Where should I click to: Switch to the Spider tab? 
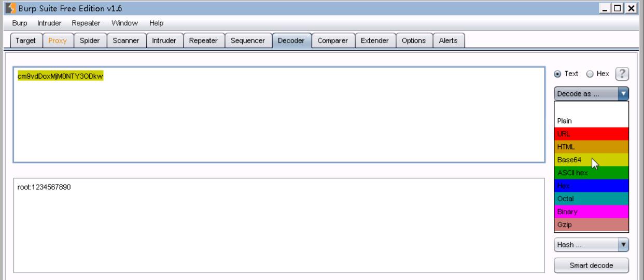90,41
